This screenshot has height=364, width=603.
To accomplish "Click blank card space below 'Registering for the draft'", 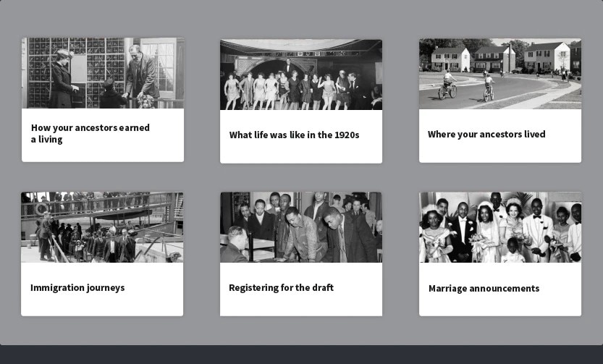I will point(301,305).
